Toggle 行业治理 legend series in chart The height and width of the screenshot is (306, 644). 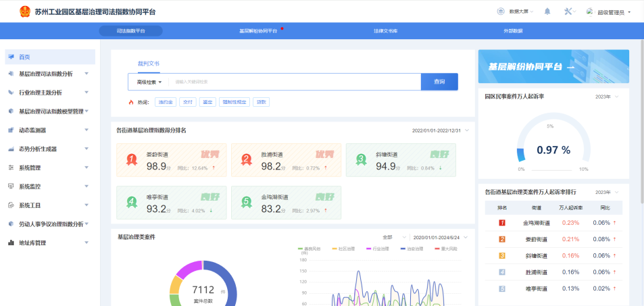379,249
